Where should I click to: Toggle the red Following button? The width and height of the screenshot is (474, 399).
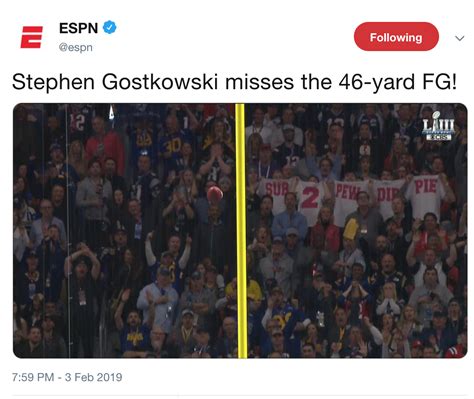pos(396,37)
